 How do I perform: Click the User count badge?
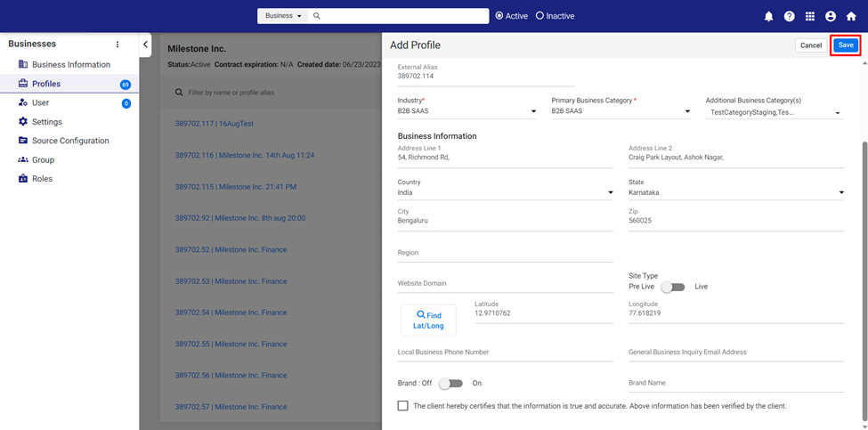click(x=126, y=103)
